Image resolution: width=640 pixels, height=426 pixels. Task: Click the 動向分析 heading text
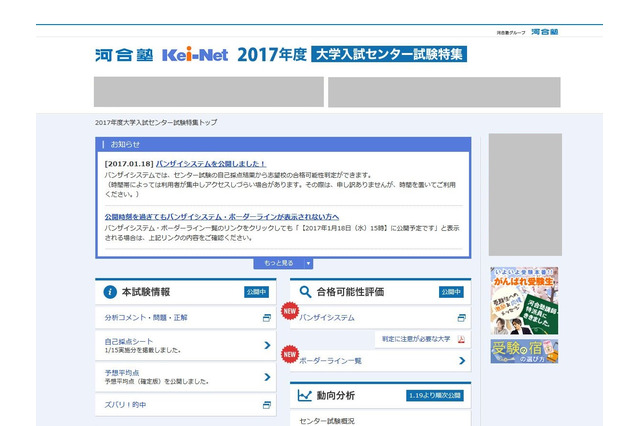[x=336, y=395]
